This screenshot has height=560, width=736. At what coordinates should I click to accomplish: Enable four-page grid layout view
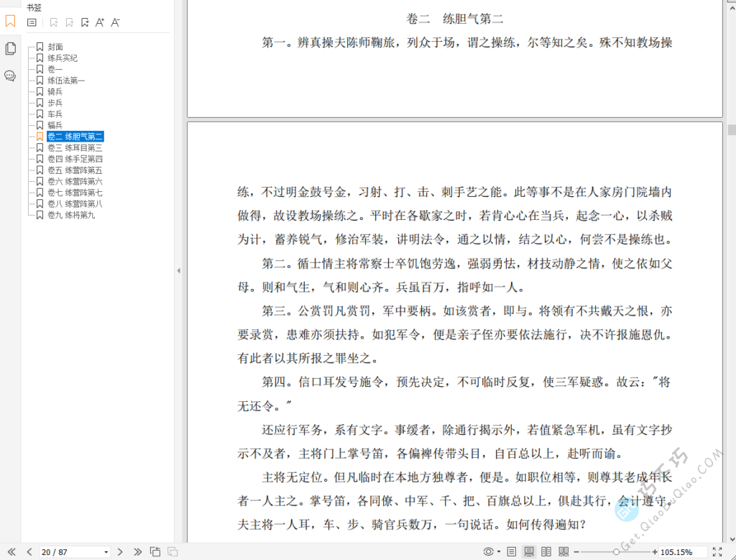pos(563,551)
